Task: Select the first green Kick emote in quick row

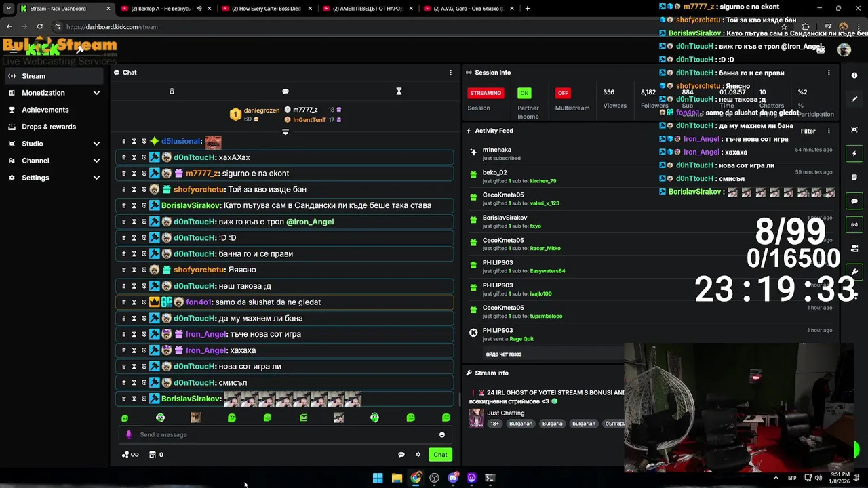Action: (x=124, y=418)
